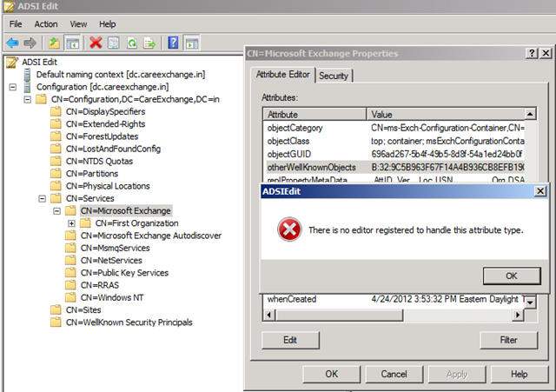Viewport: 556px width, 392px height.
Task: Click the attribute list scroll down arrow
Action: [x=530, y=302]
